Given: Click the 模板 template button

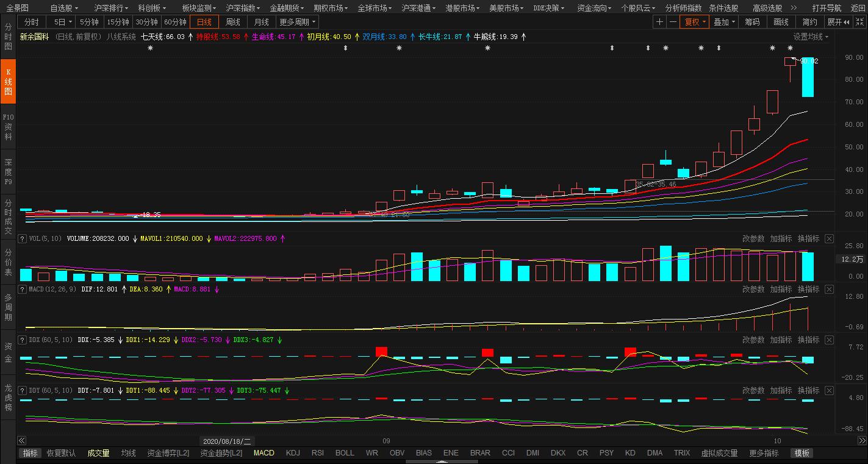Looking at the screenshot, I should (x=802, y=453).
